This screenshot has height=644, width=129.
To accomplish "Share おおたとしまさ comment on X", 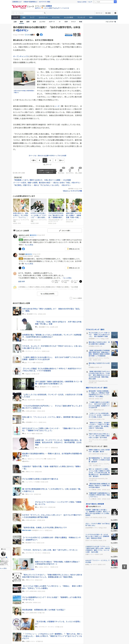I will (20, 249).
